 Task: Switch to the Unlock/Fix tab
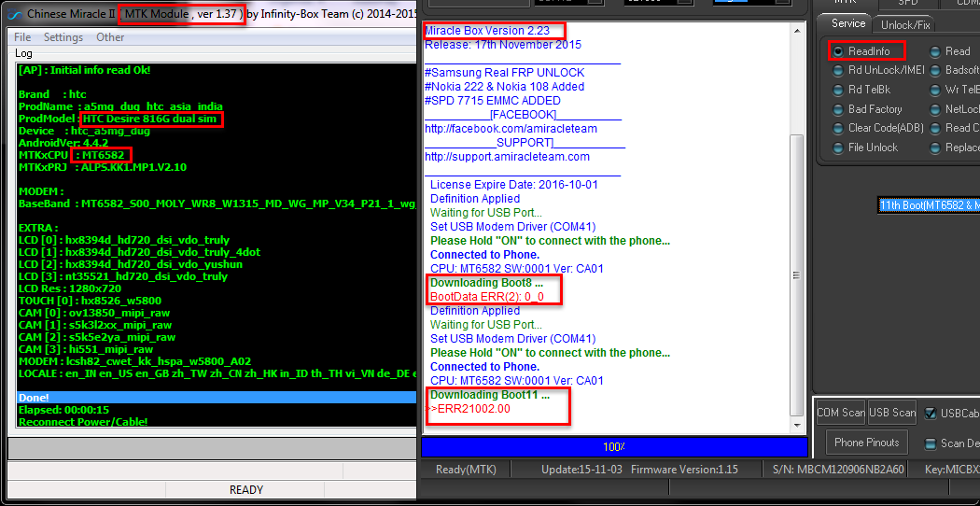click(x=905, y=25)
